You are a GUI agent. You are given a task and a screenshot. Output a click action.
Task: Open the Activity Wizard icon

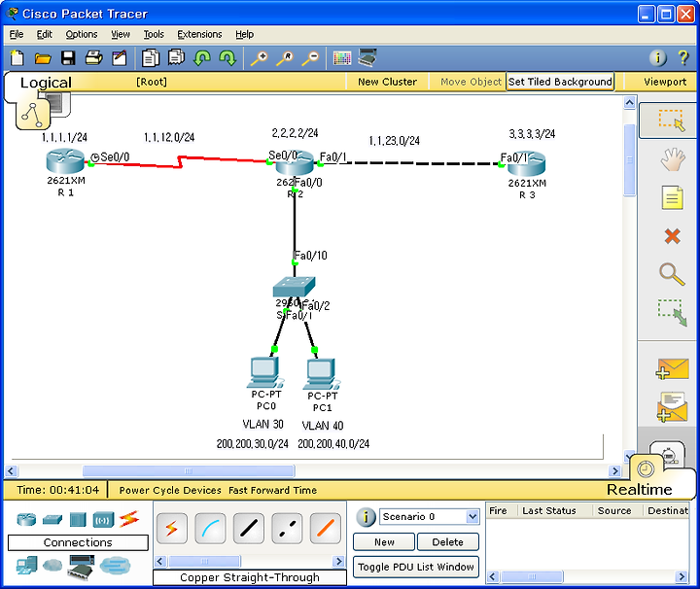[120, 58]
